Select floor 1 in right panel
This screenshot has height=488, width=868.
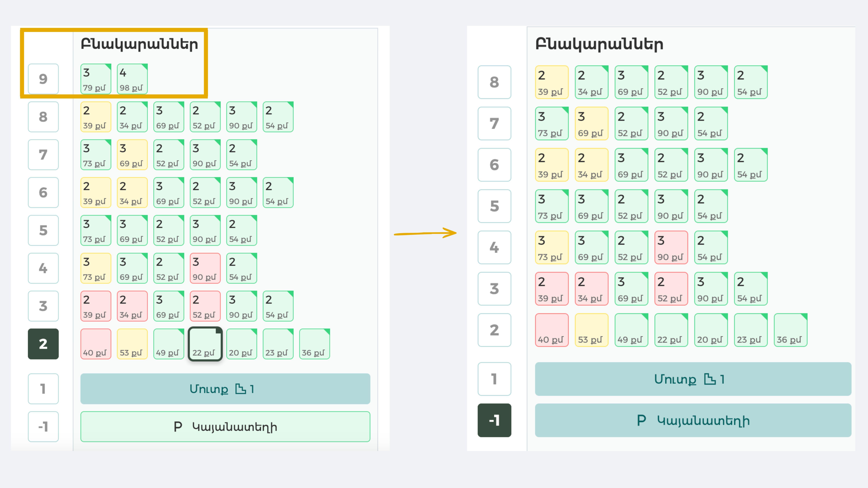coord(494,379)
